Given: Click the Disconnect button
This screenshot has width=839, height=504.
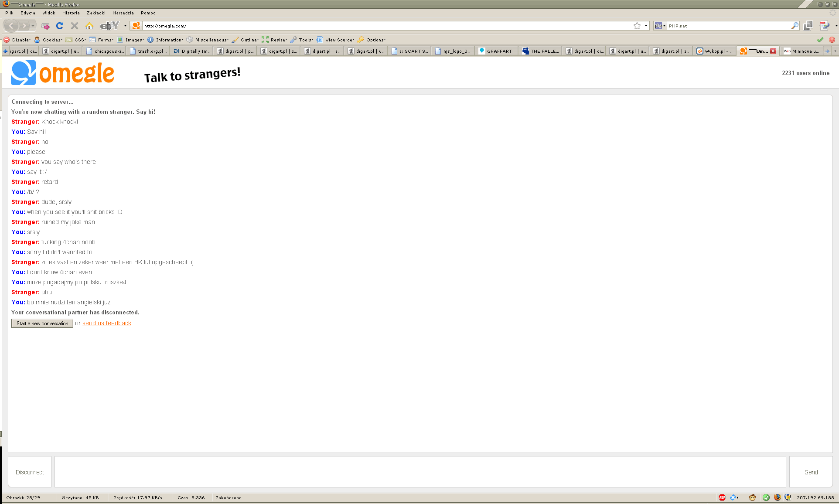Looking at the screenshot, I should (30, 472).
